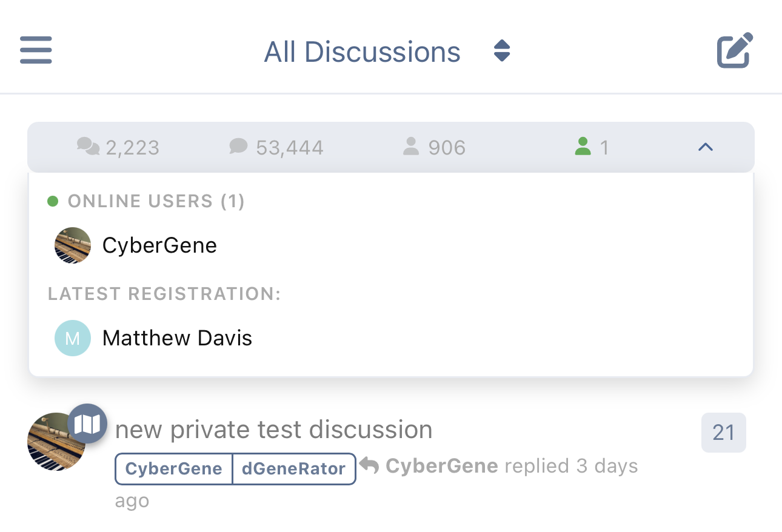782x532 pixels.
Task: Collapse the forum statistics panel chevron
Action: coord(705,147)
